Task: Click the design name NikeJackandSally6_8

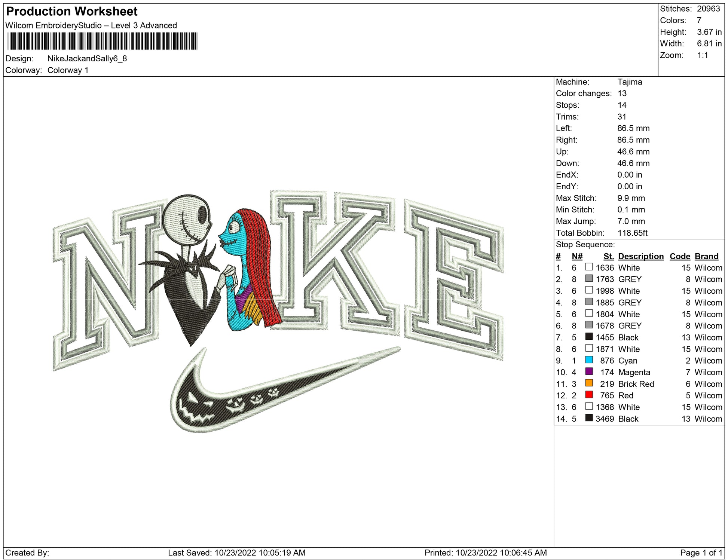Action: click(x=87, y=59)
